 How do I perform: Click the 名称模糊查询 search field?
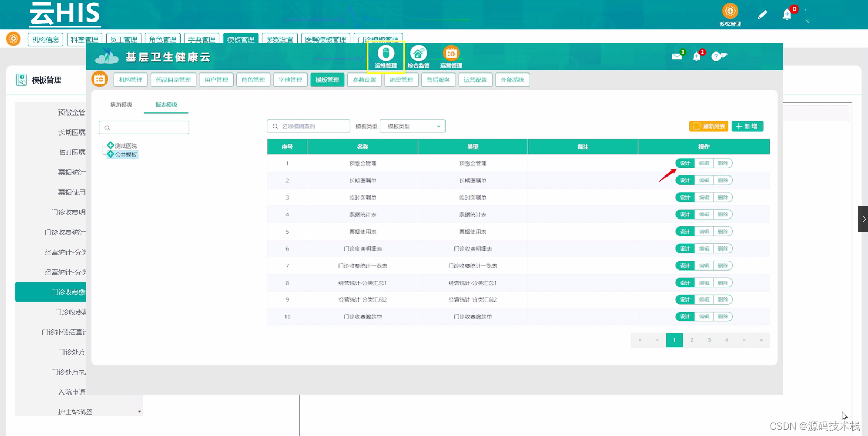tap(308, 126)
